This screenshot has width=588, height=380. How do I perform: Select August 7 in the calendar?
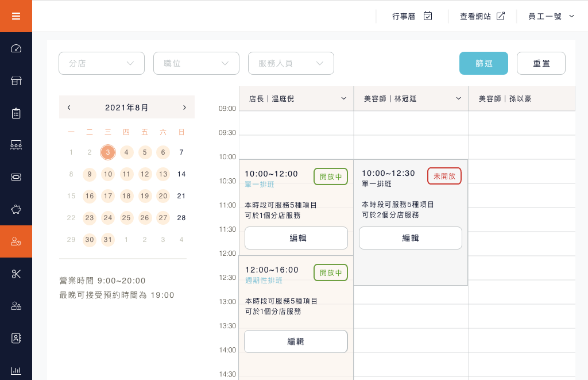point(181,152)
